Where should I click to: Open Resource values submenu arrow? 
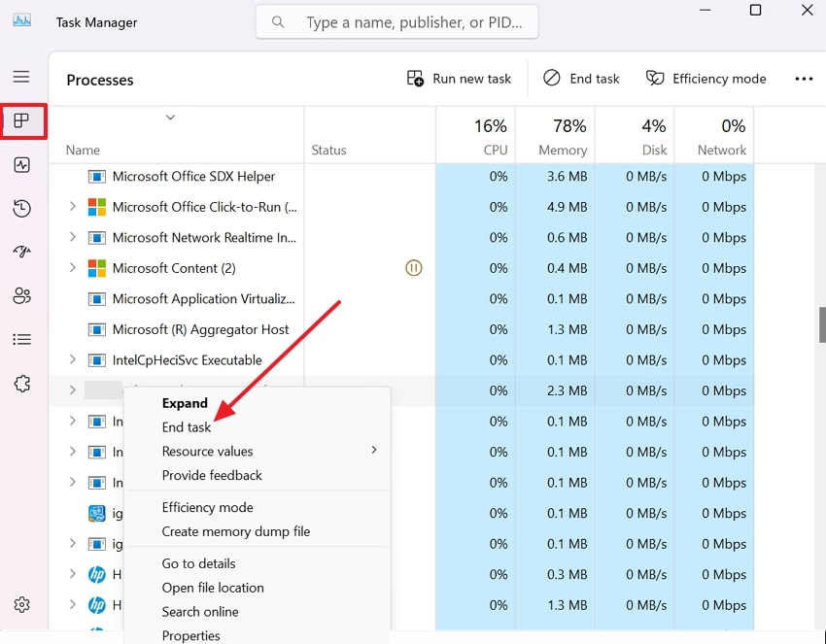(x=374, y=450)
